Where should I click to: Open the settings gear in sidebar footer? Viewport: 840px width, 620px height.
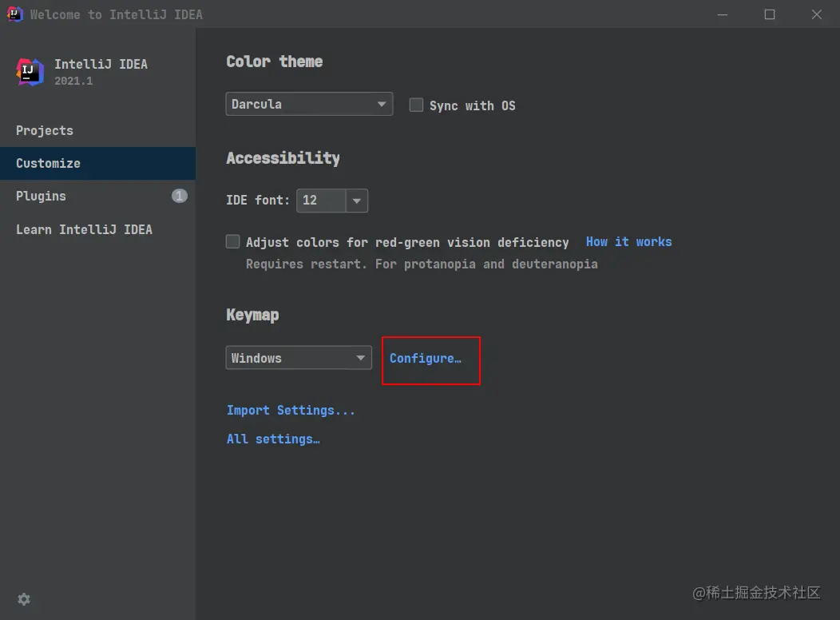(24, 599)
